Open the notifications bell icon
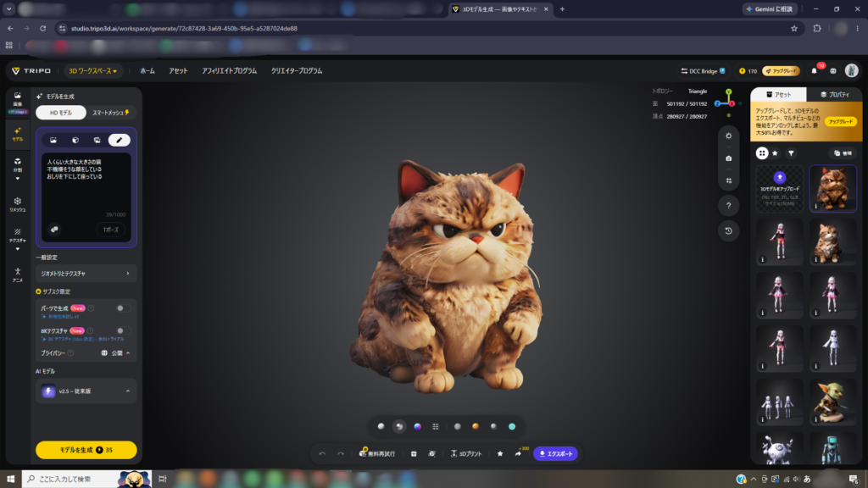The image size is (868, 488). (814, 71)
